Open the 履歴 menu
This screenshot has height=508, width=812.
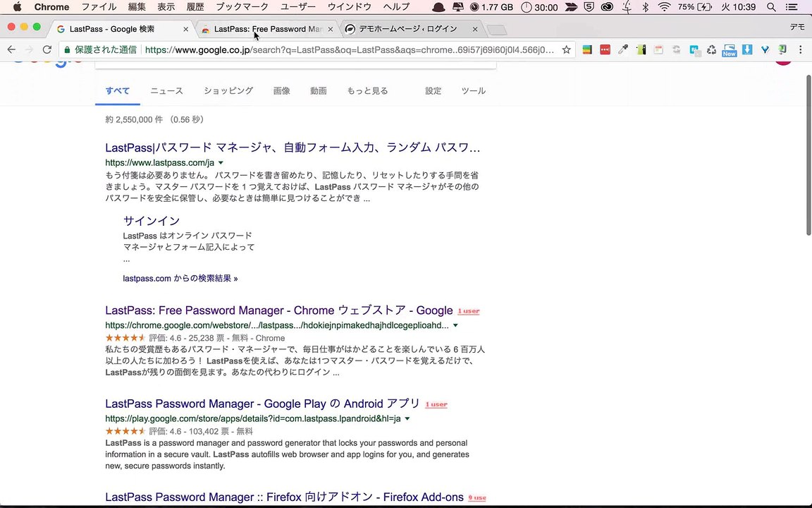195,7
